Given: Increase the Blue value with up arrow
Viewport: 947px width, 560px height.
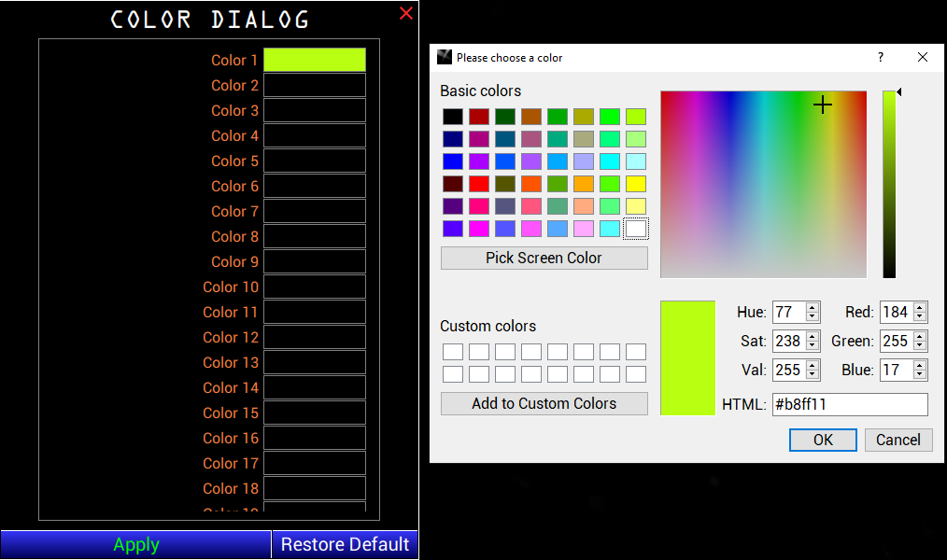Looking at the screenshot, I should pos(921,366).
